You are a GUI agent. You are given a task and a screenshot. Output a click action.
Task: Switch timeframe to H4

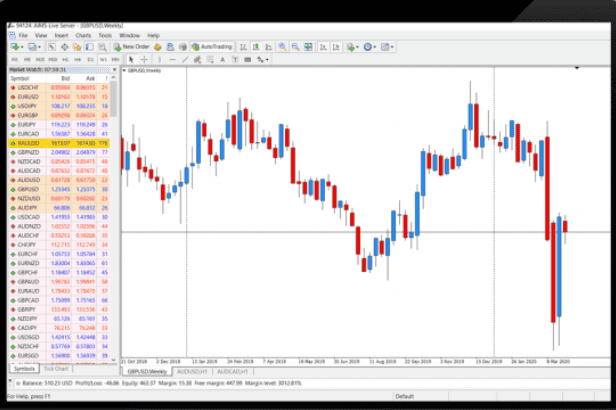[x=78, y=59]
